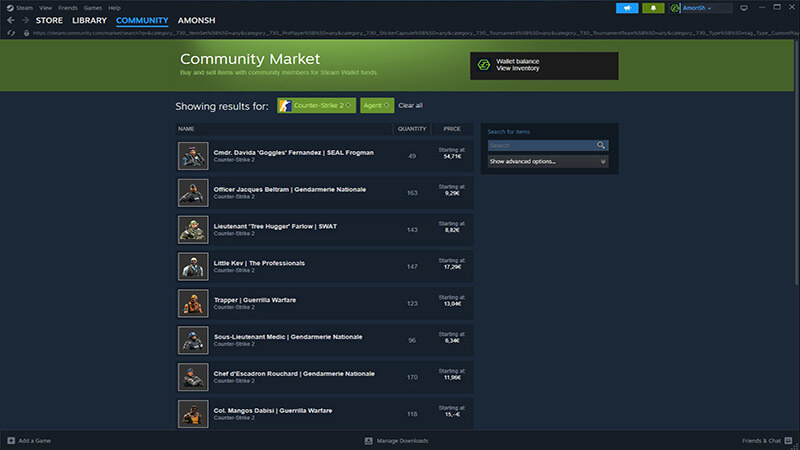Open the Little Kev agent thumbnail
Screen dimensions: 800x450
[x=193, y=266]
